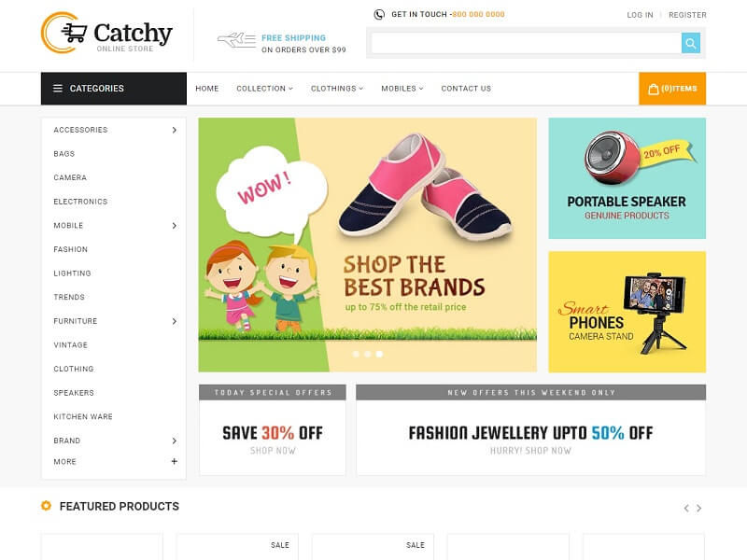
Task: Expand the More categories plus sign
Action: (x=175, y=461)
